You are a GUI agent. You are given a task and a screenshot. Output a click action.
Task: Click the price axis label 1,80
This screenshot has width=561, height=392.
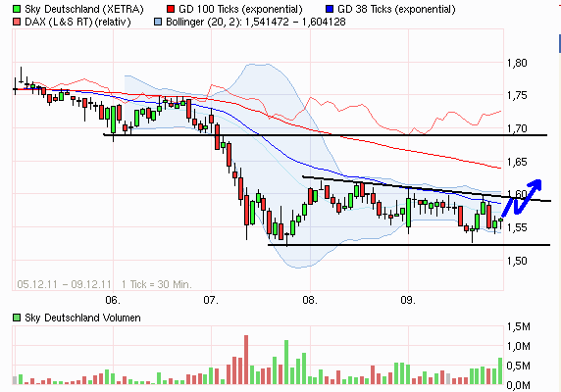click(517, 64)
